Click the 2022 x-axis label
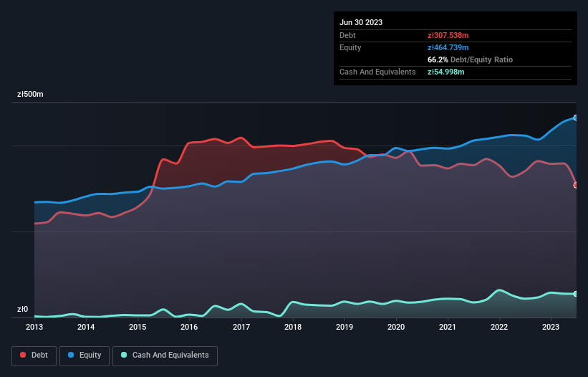588x377 pixels. tap(499, 327)
